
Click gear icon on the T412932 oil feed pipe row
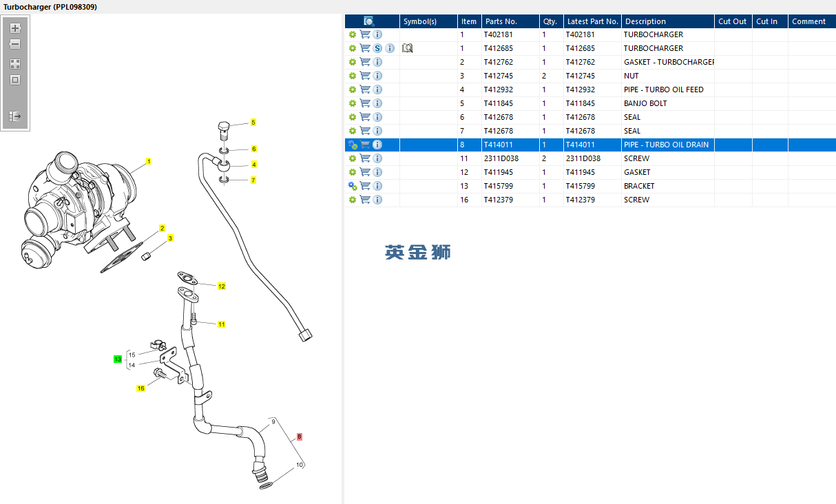coord(353,90)
